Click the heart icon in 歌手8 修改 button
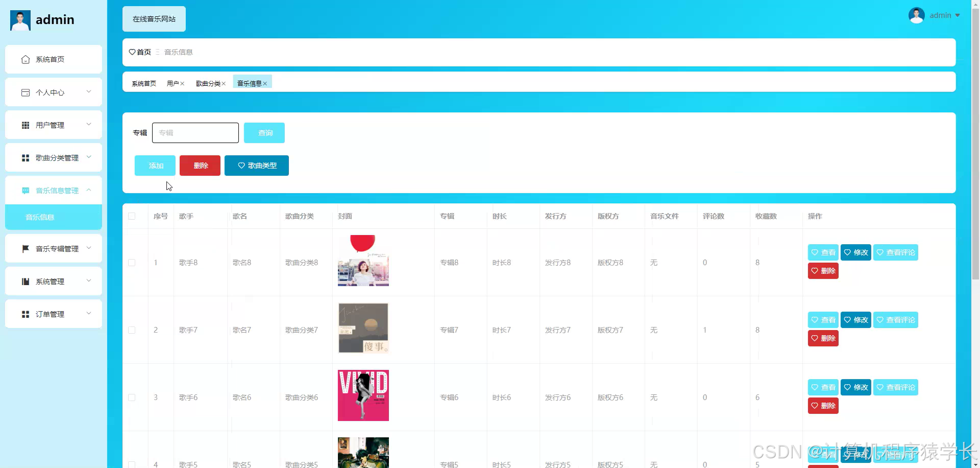This screenshot has height=468, width=980. (847, 252)
